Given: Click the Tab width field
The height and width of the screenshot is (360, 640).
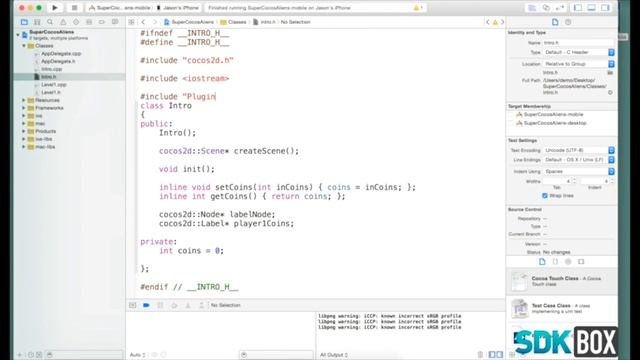Looking at the screenshot, I should [557, 181].
